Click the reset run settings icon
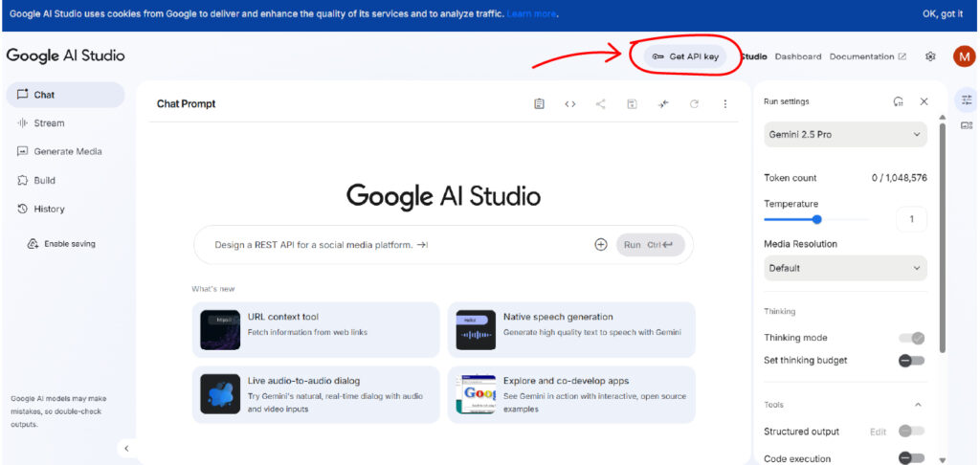Image resolution: width=980 pixels, height=465 pixels. tap(898, 101)
